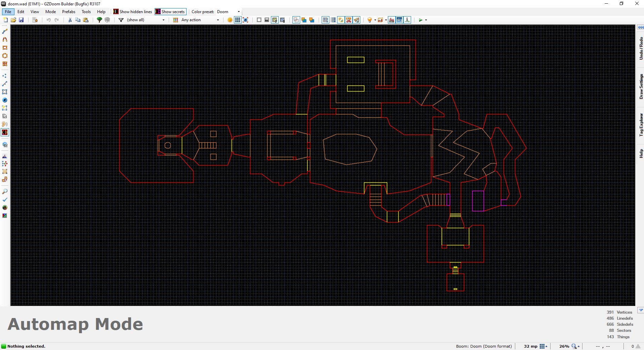This screenshot has width=644, height=350.
Task: Select the Draw Rectangle mode tool
Action: click(5, 47)
